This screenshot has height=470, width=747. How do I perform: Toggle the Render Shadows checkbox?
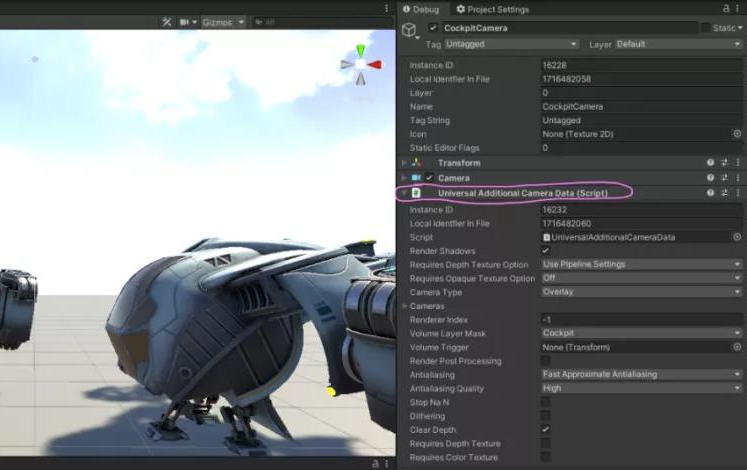tap(545, 250)
